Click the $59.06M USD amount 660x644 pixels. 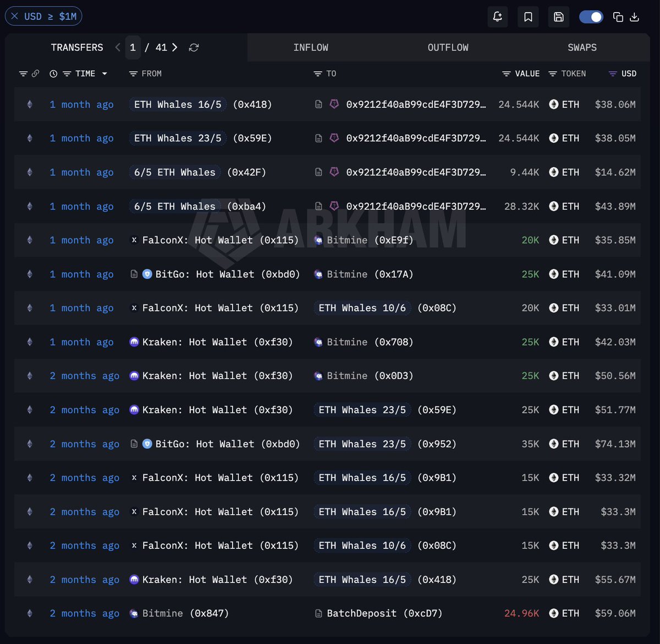coord(615,614)
